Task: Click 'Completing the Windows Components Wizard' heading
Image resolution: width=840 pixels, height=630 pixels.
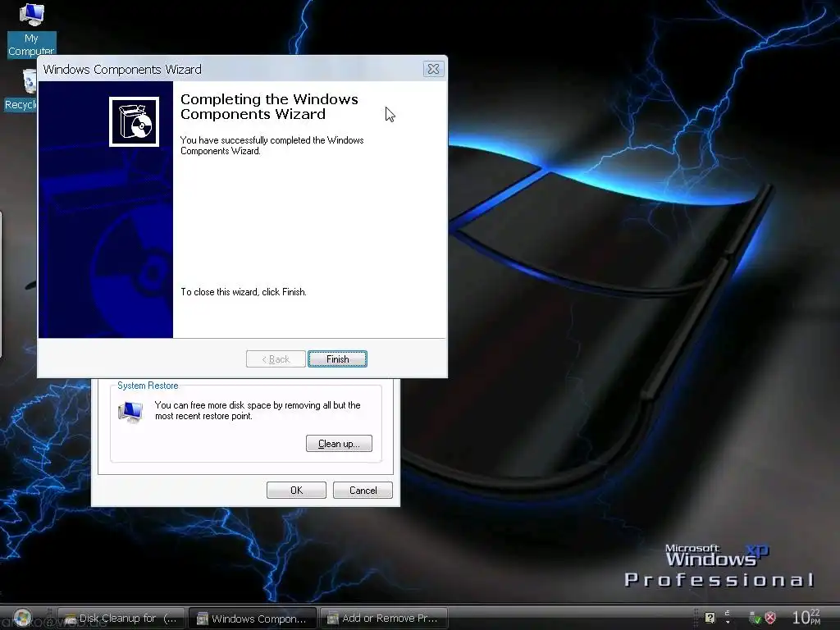Action: click(269, 107)
